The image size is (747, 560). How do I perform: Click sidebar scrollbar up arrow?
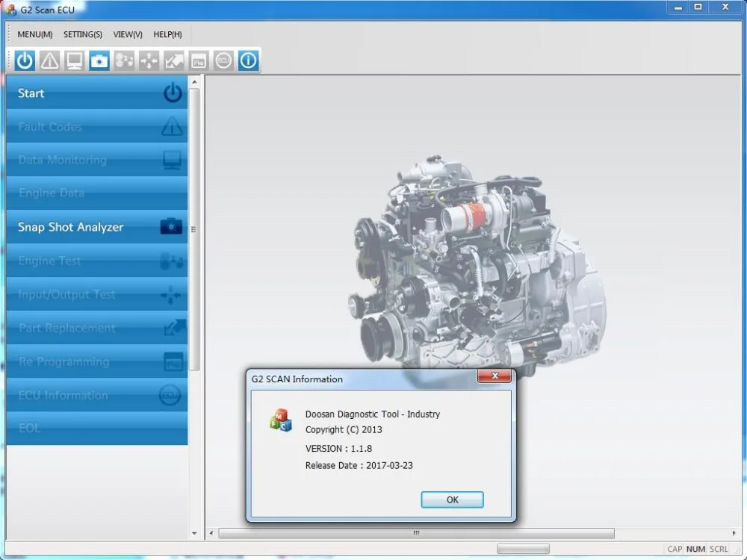point(194,82)
